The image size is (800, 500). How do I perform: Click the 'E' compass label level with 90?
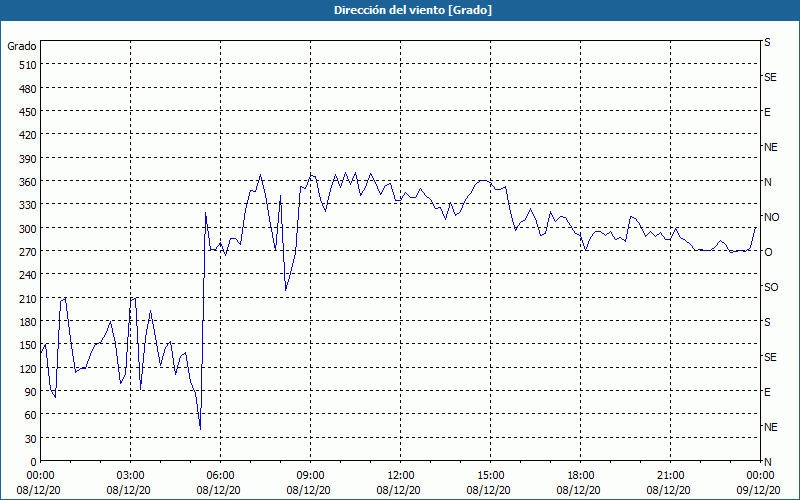click(767, 392)
